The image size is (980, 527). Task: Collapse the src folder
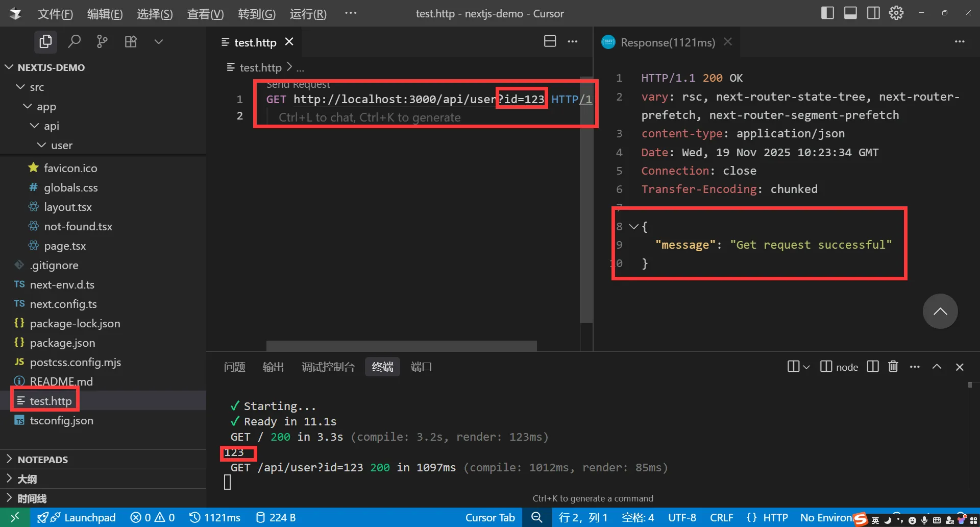pyautogui.click(x=21, y=87)
